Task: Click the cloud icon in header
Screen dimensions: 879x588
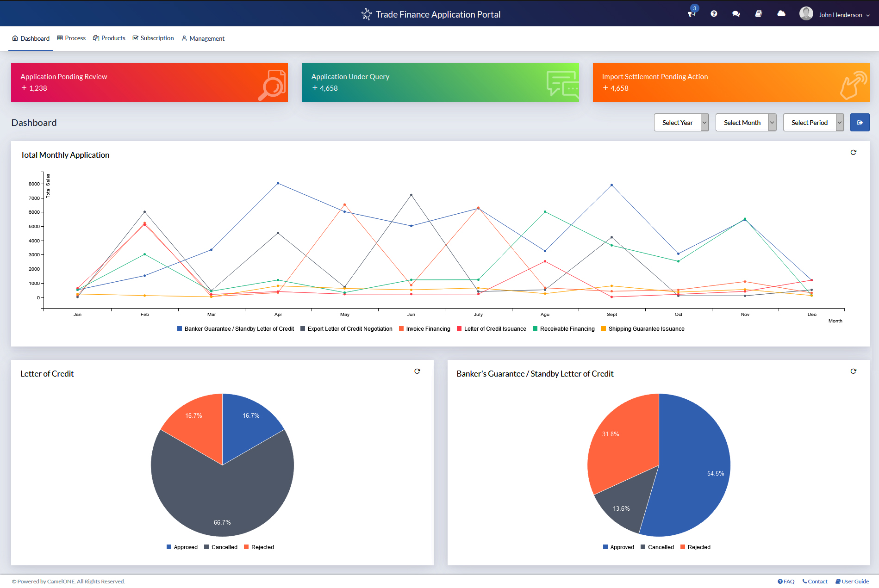Action: coord(781,14)
